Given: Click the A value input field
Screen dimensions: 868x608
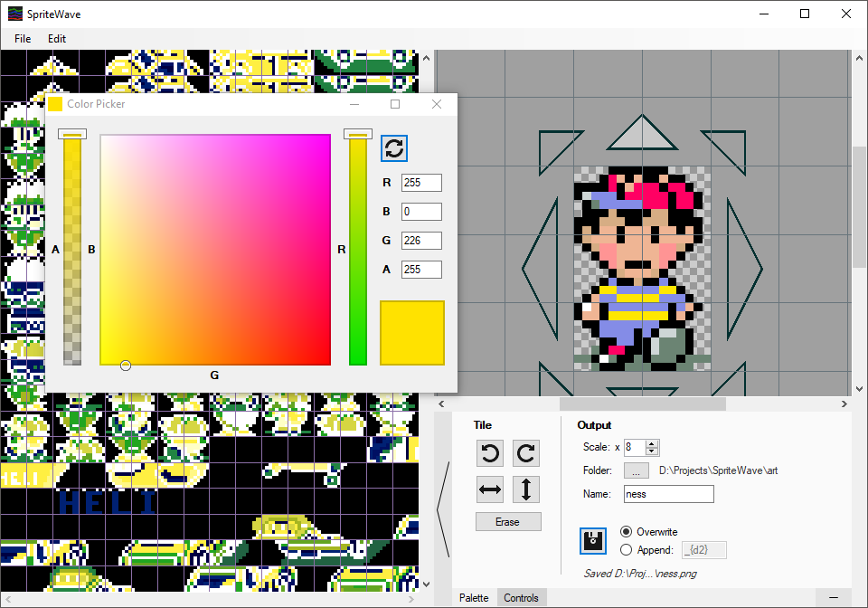Looking at the screenshot, I should point(422,270).
